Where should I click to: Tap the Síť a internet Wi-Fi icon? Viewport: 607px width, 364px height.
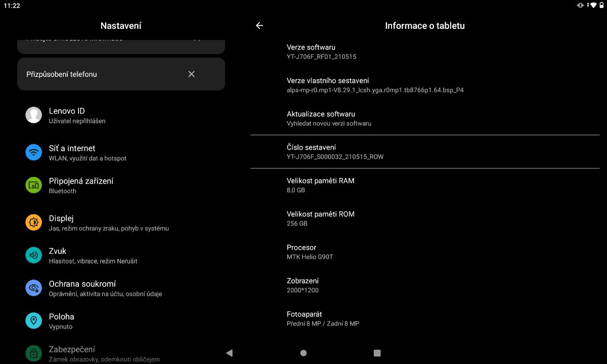point(34,153)
